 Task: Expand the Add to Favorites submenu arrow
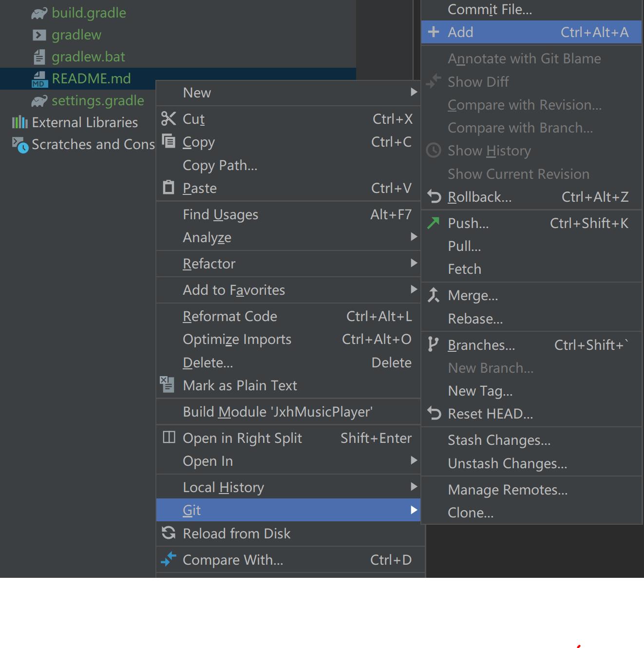(414, 289)
